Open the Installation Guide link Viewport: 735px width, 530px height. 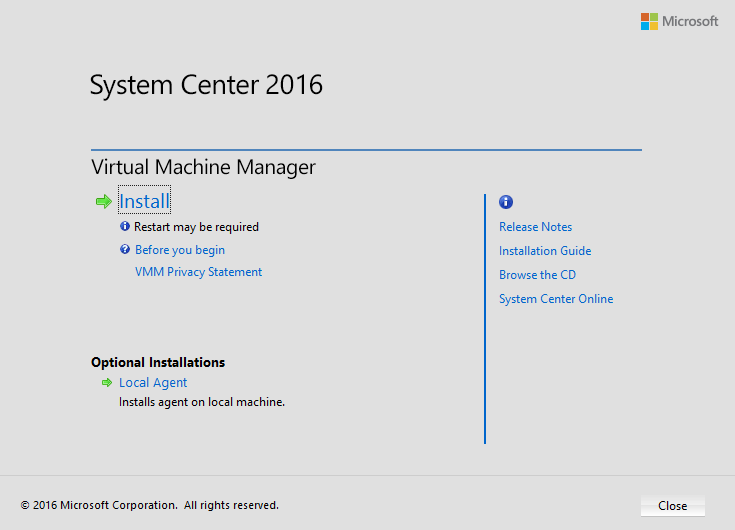pos(545,251)
